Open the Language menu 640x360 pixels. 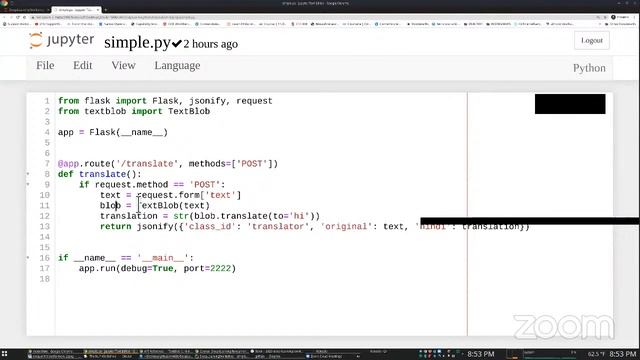coord(177,66)
